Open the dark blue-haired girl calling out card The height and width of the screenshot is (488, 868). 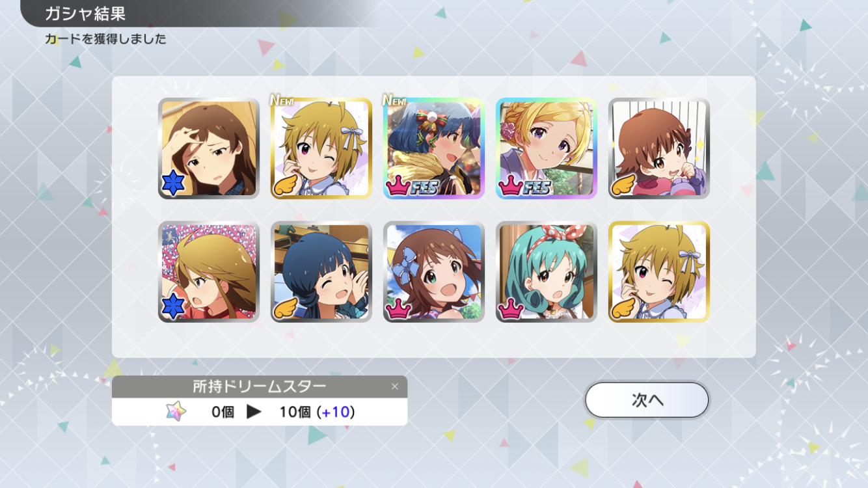click(x=321, y=272)
